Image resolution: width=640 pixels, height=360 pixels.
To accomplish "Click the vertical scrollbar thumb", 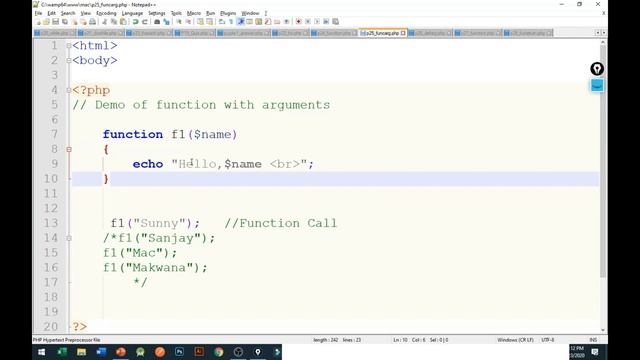I will (x=603, y=162).
